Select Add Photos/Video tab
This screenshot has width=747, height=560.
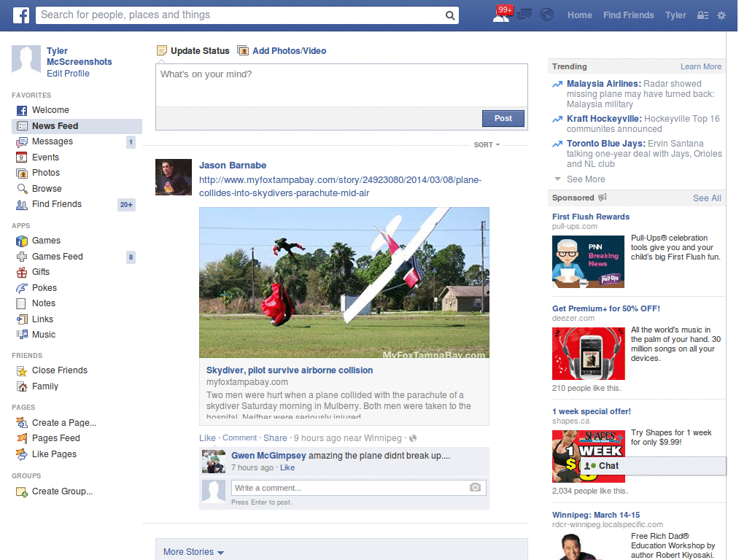click(x=282, y=51)
